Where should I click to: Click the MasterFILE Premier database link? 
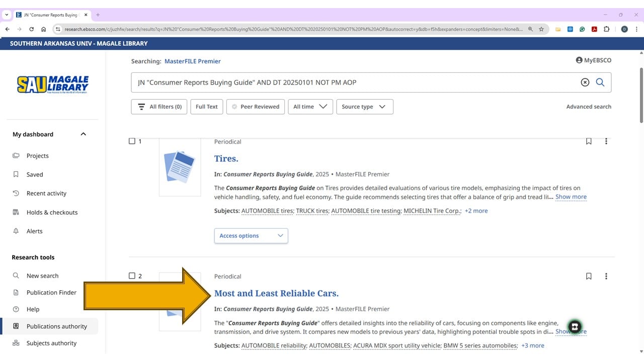click(x=193, y=61)
